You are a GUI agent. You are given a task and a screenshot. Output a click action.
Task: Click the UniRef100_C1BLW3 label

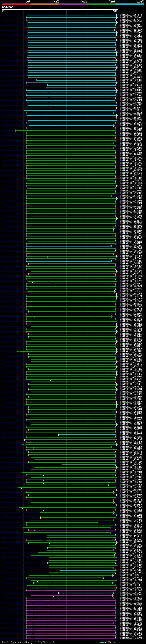[x=131, y=254]
